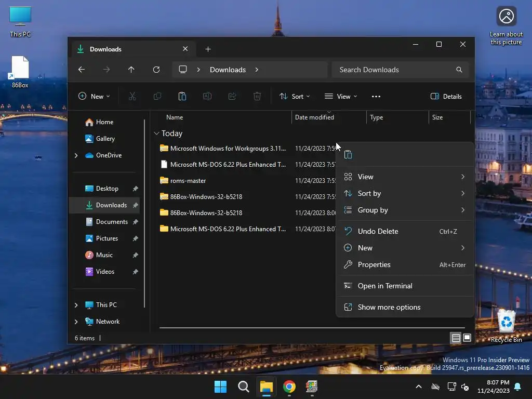Navigate up one folder level
Image resolution: width=532 pixels, height=399 pixels.
coord(131,70)
